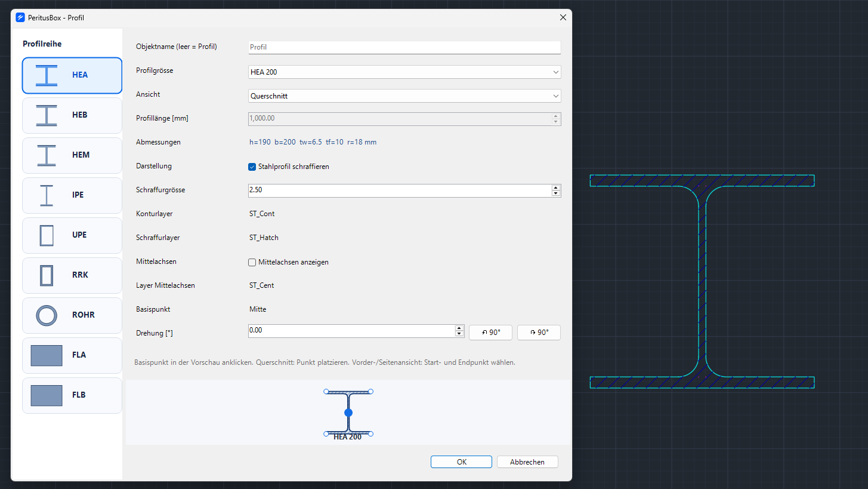Increase Schraffurgrösse with up arrow
Viewport: 868px width, 489px height.
(x=556, y=187)
